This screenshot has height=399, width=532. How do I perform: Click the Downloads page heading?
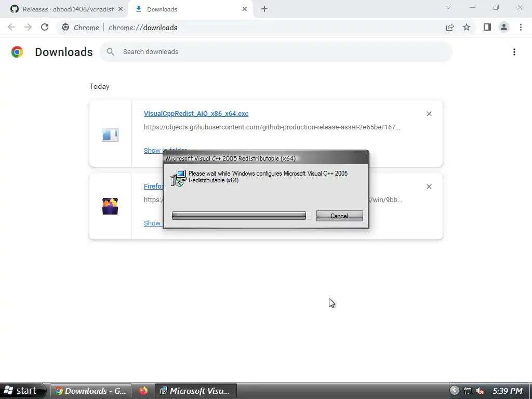point(64,52)
